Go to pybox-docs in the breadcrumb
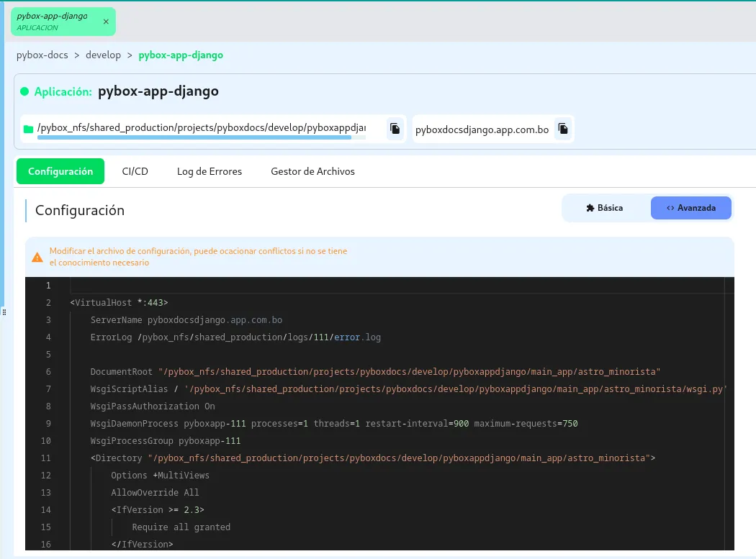756x559 pixels. point(42,55)
